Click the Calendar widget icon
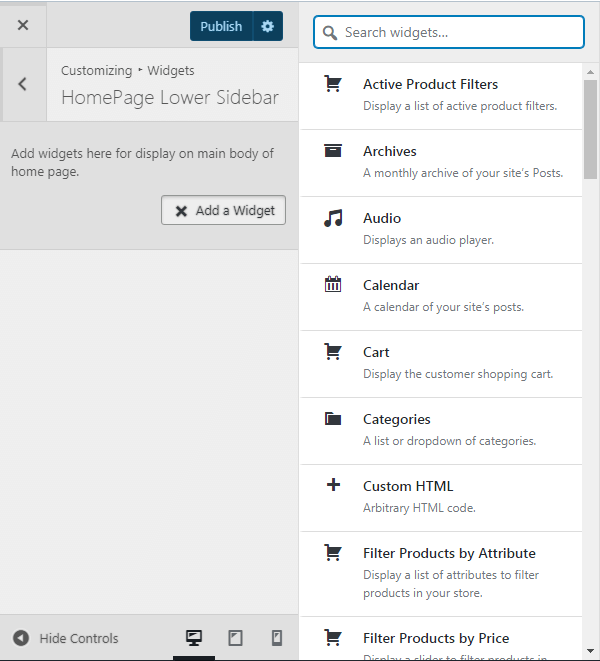 tap(333, 284)
